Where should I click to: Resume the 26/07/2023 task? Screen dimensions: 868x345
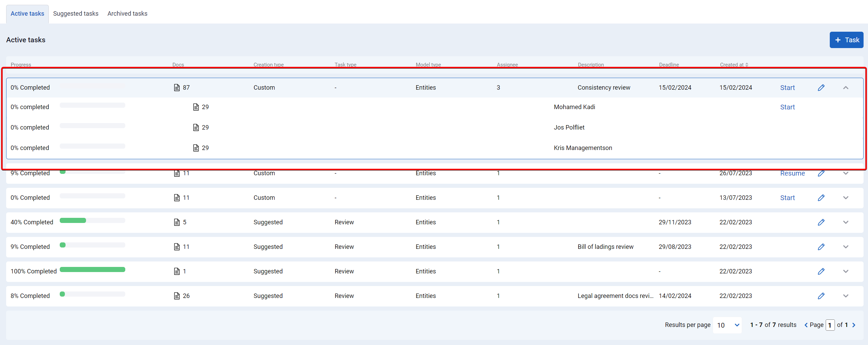coord(792,173)
